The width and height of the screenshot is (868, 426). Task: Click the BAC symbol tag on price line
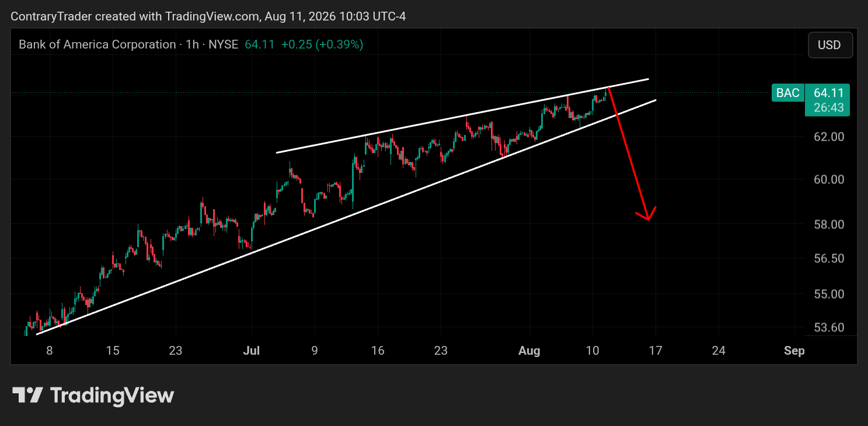[x=787, y=93]
